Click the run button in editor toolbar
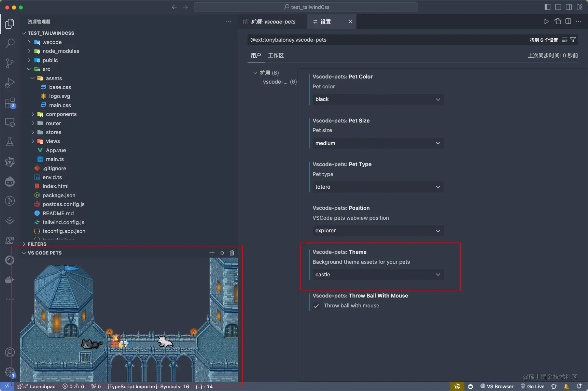 tap(546, 21)
